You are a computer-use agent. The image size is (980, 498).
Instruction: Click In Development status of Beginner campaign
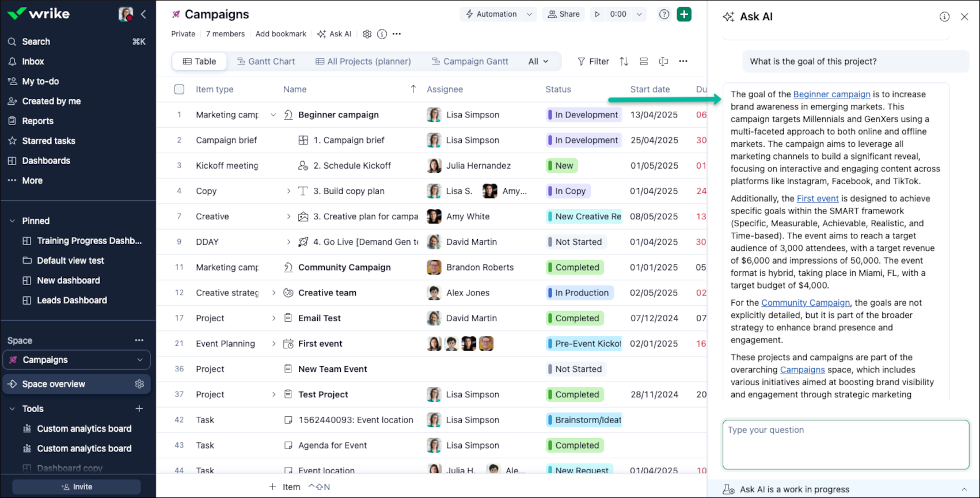pos(583,115)
